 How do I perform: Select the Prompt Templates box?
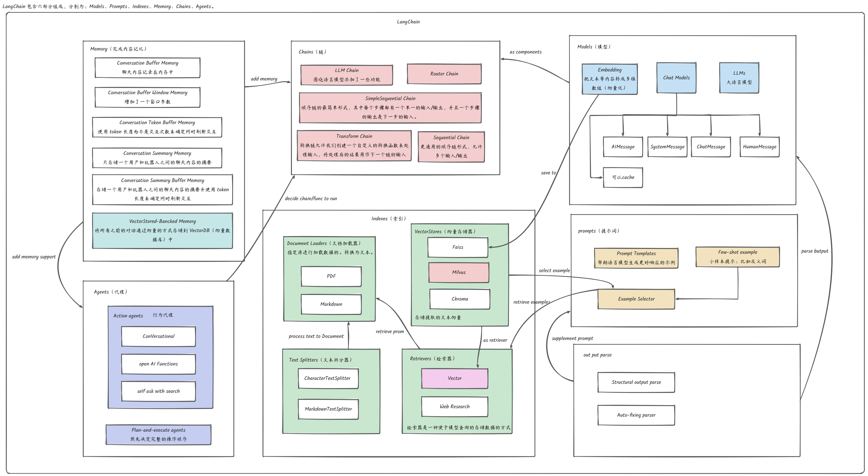[636, 258]
